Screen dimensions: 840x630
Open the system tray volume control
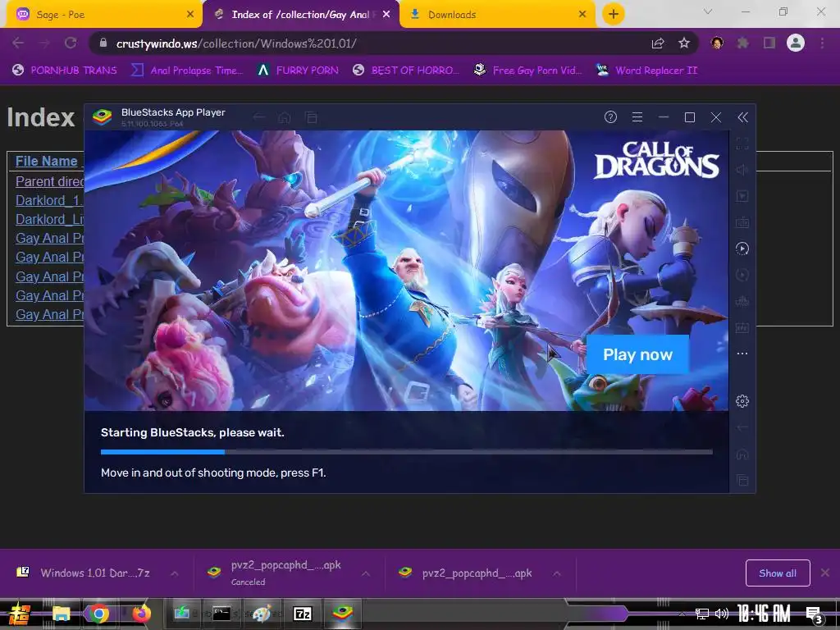tap(722, 614)
